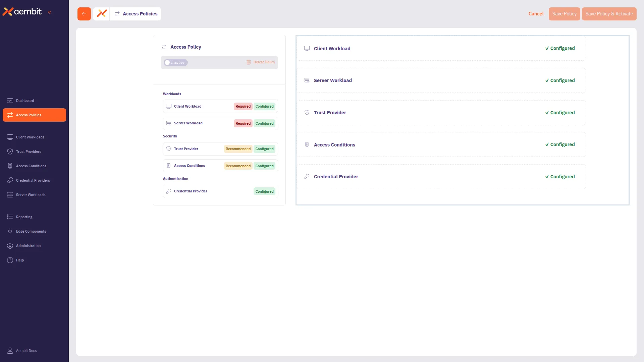This screenshot has width=644, height=362.
Task: Select Trust Provider row in Security list
Action: (x=220, y=149)
